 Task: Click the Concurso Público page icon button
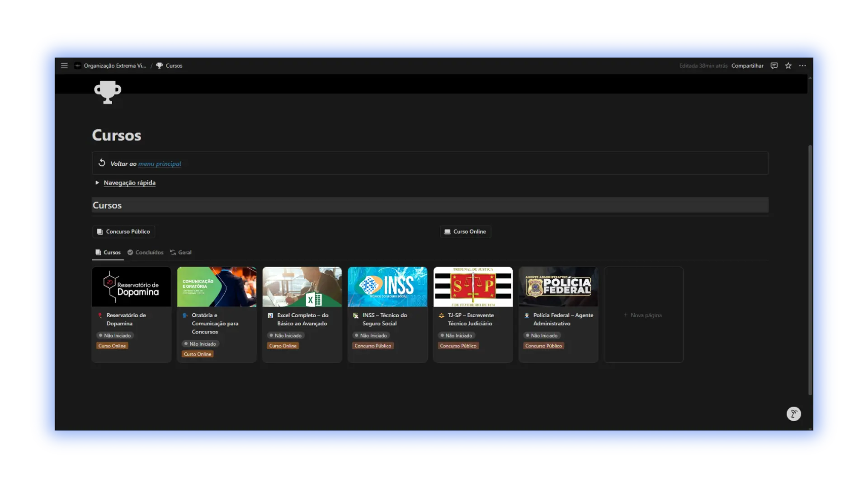tap(123, 231)
